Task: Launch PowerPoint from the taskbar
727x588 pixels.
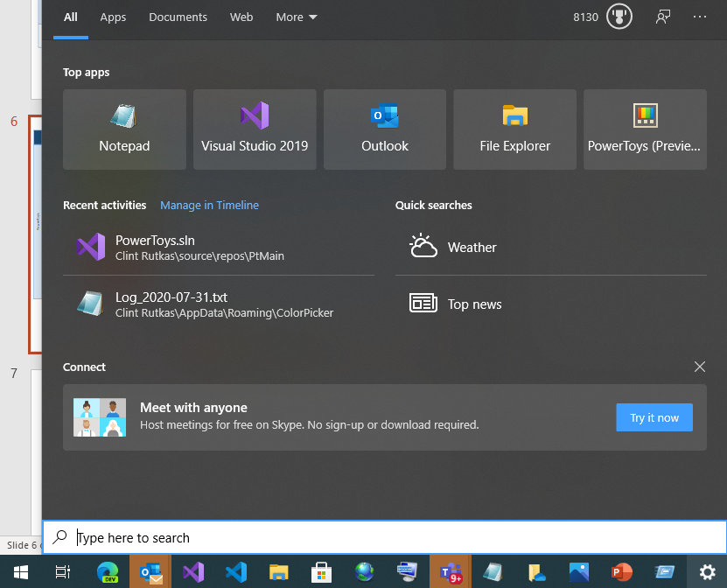Action: point(621,572)
